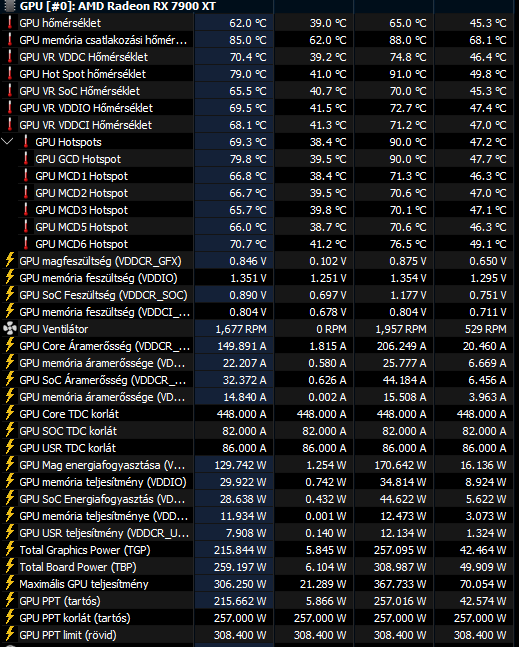Select the Maximális GPU teljesítmény row
The width and height of the screenshot is (519, 647).
[260, 584]
